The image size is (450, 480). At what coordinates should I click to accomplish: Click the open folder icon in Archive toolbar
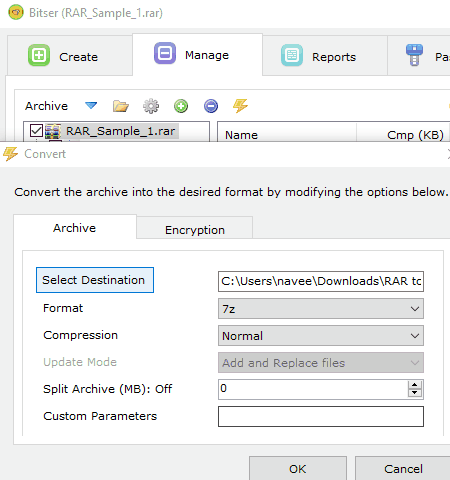(121, 106)
